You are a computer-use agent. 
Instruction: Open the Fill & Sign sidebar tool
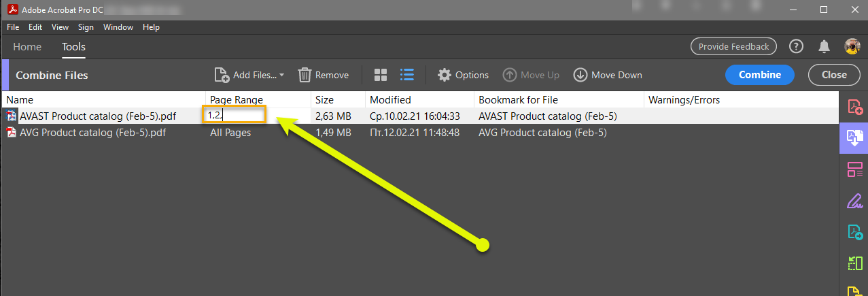[854, 201]
